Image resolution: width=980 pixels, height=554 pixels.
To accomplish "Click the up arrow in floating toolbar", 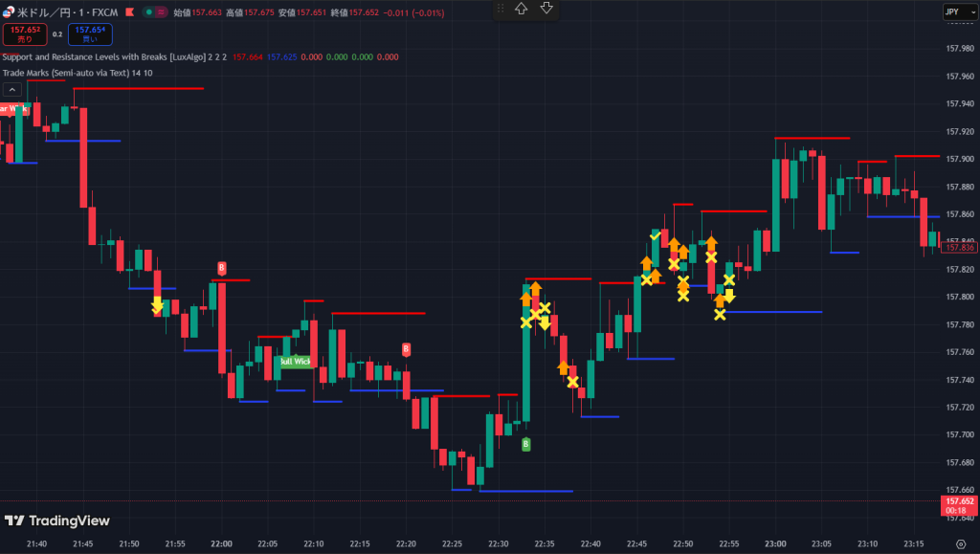I will tap(521, 9).
